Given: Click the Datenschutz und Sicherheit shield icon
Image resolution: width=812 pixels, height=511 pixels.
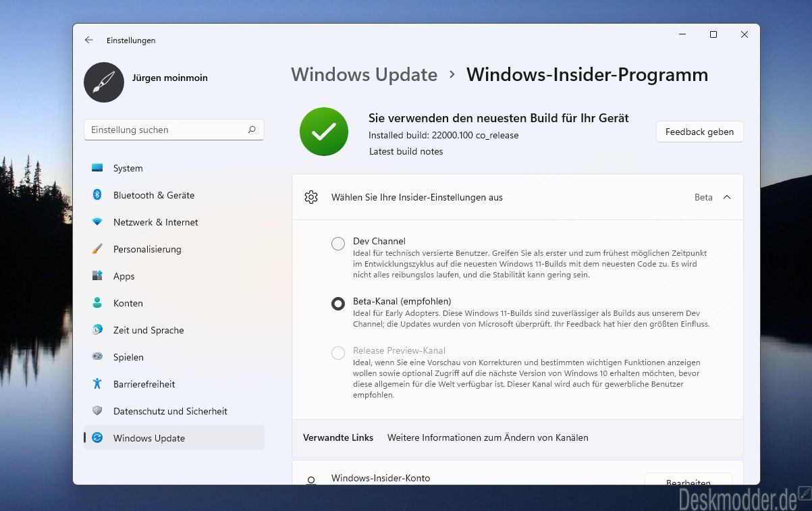Looking at the screenshot, I should (97, 411).
